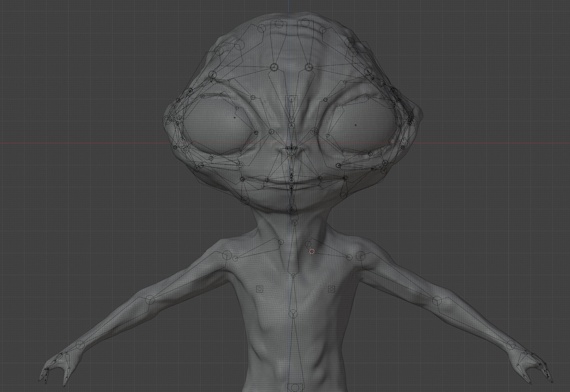Viewport: 570px width, 392px height.
Task: Select the center lower lip joint
Action: [292, 188]
